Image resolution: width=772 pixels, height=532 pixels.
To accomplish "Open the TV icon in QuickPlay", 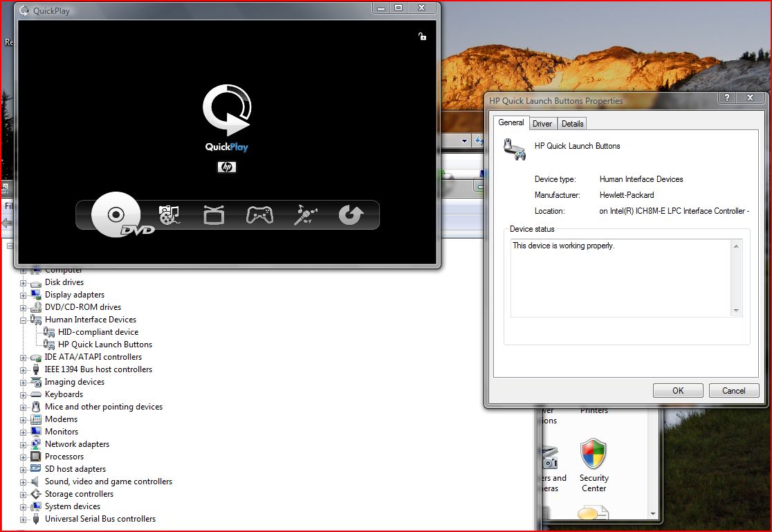I will point(214,215).
